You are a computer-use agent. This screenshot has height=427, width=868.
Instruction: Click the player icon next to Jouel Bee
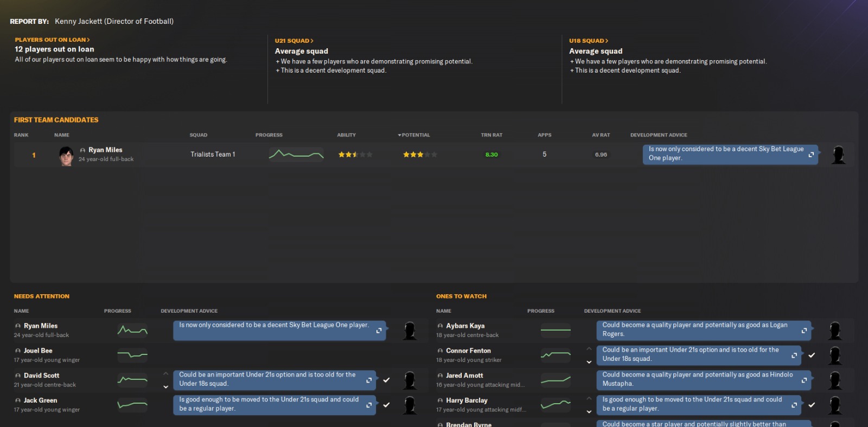point(18,351)
